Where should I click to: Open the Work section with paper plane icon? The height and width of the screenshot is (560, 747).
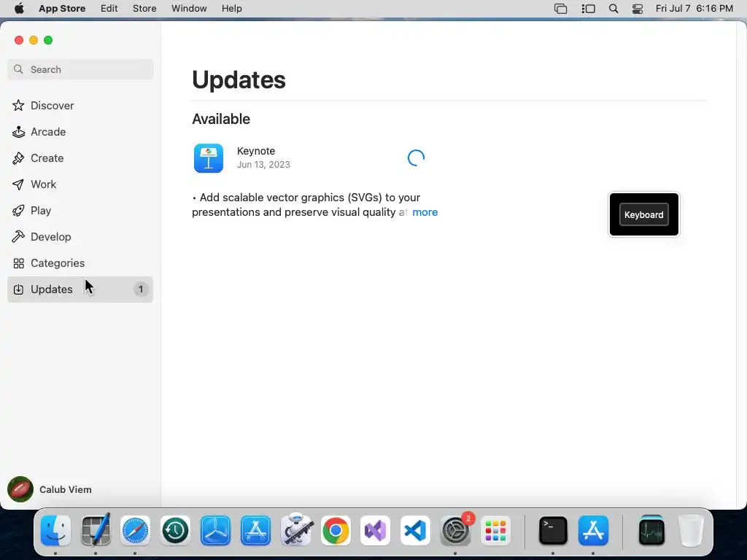click(x=80, y=184)
